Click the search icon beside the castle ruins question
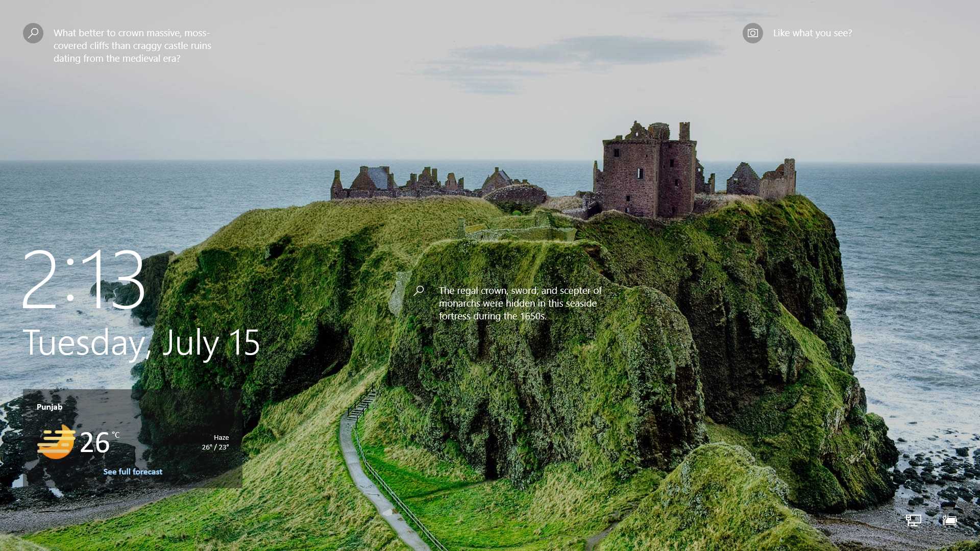The height and width of the screenshot is (551, 980). click(x=33, y=33)
